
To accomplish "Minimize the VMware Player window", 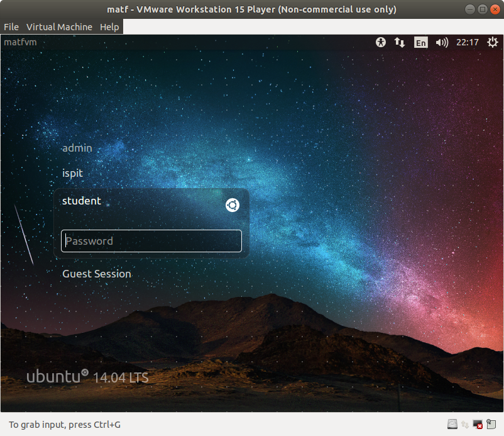I will 470,9.
